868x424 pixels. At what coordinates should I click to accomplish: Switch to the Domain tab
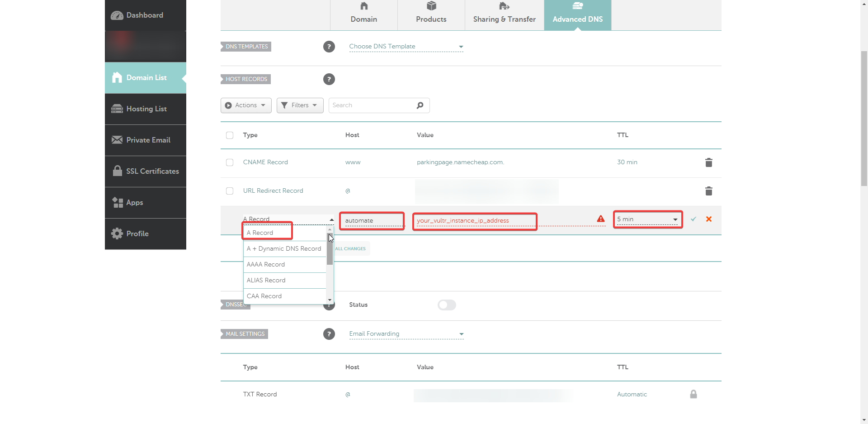pyautogui.click(x=364, y=15)
